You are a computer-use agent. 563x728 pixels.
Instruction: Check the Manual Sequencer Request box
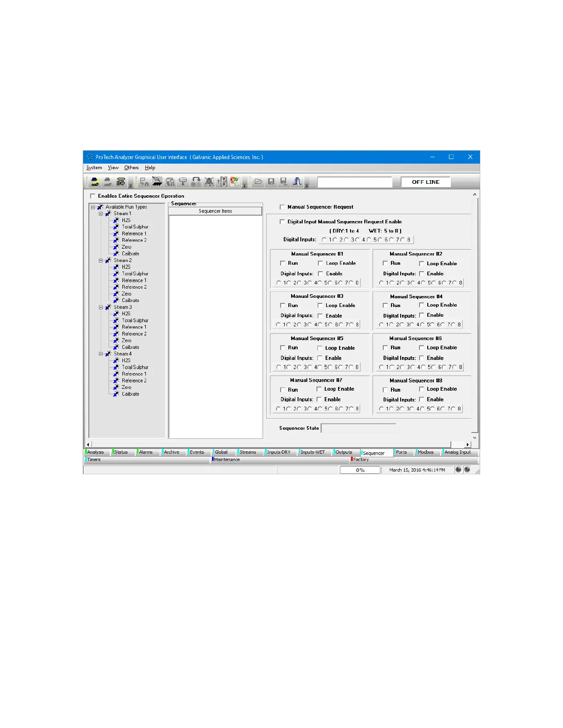(282, 207)
